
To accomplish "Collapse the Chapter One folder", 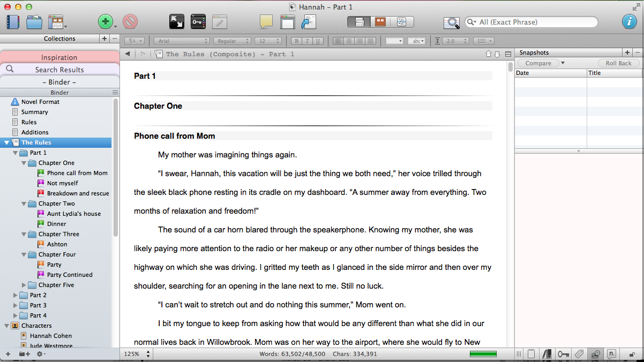I will [x=24, y=163].
